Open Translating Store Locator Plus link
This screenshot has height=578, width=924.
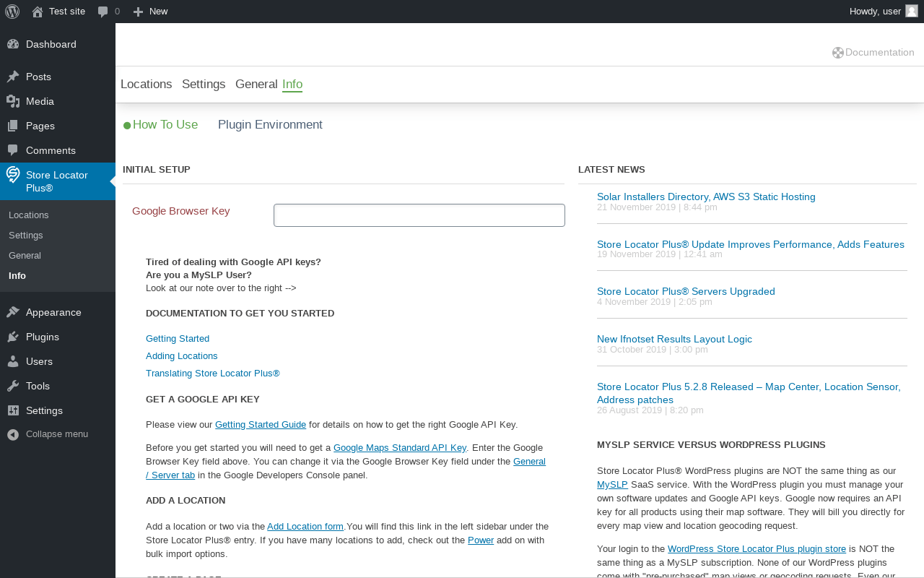pos(213,374)
